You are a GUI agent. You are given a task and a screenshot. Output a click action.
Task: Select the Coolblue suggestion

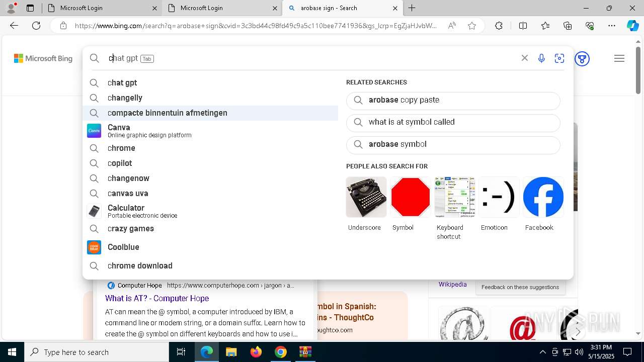tap(210, 247)
